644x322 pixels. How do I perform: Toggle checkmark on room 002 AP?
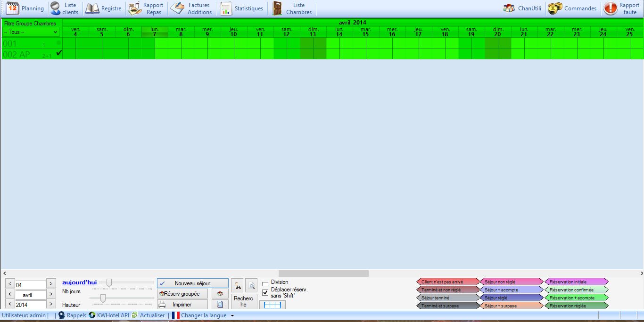pos(59,53)
